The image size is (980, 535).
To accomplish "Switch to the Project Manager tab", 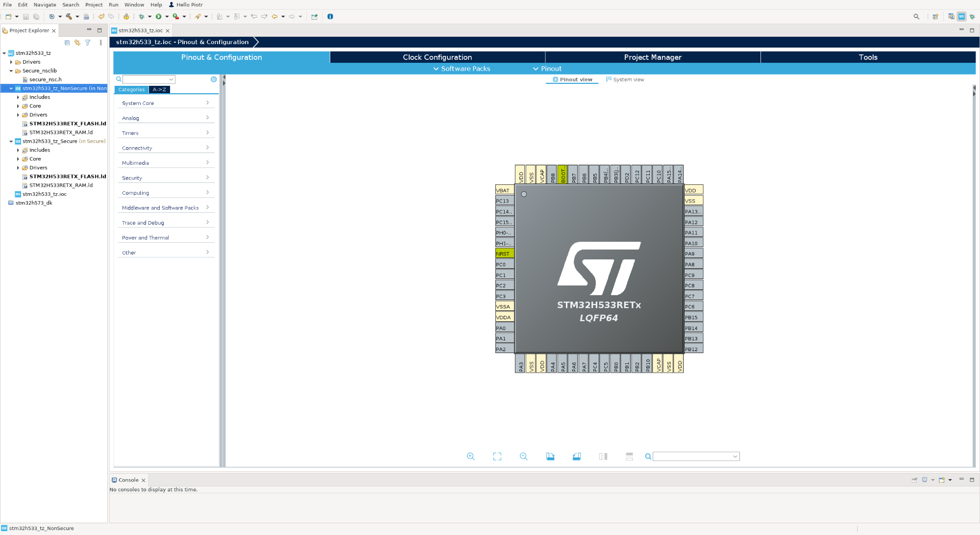I will pyautogui.click(x=653, y=57).
